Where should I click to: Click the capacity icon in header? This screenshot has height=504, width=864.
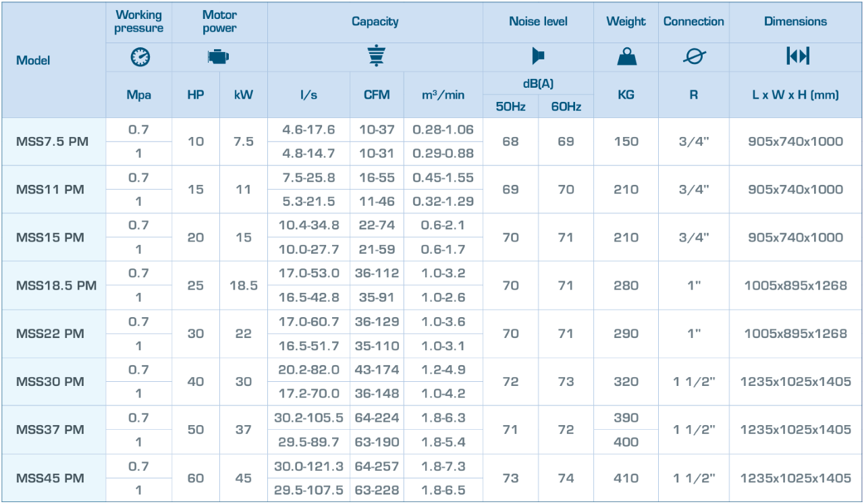(375, 57)
